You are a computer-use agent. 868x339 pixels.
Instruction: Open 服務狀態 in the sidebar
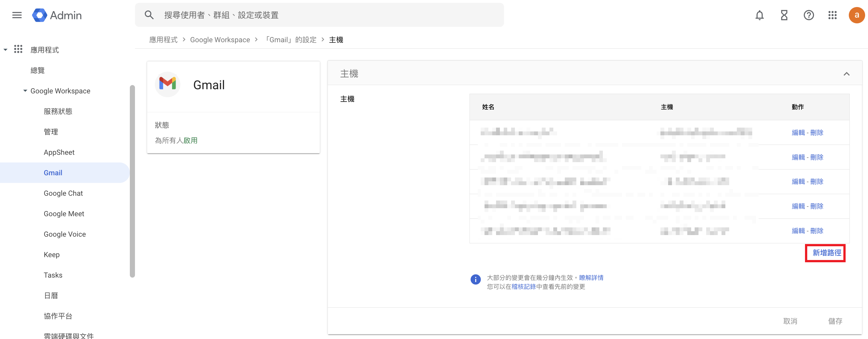[58, 111]
